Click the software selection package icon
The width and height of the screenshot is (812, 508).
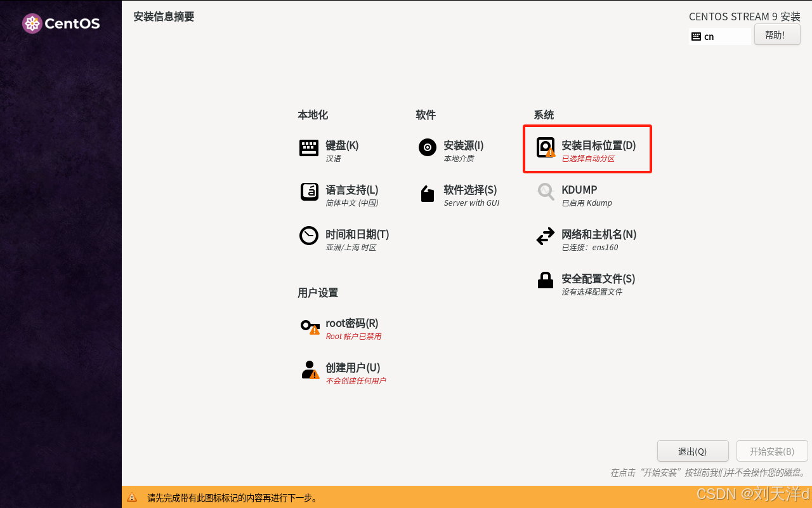(x=428, y=194)
